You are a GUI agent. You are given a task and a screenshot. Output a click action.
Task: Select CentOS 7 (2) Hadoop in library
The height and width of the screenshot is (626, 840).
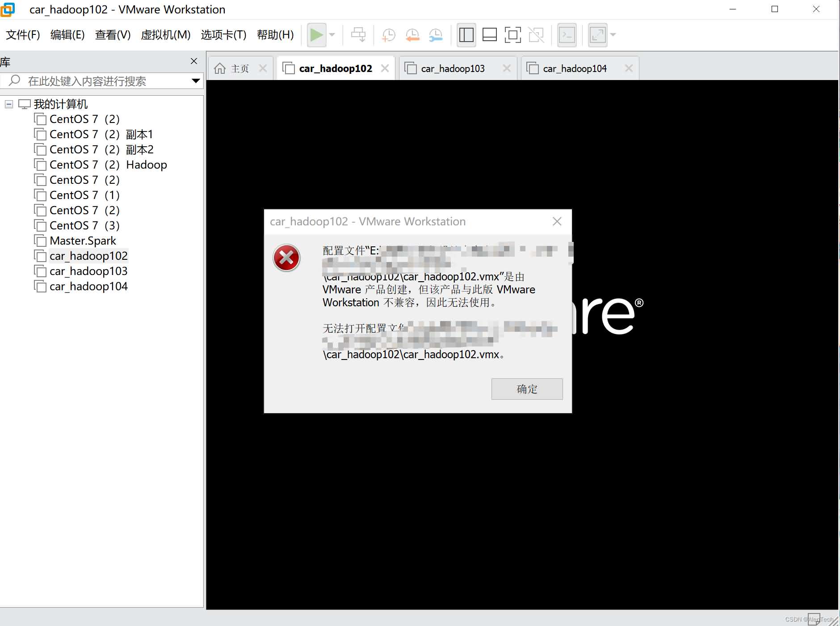pos(109,165)
